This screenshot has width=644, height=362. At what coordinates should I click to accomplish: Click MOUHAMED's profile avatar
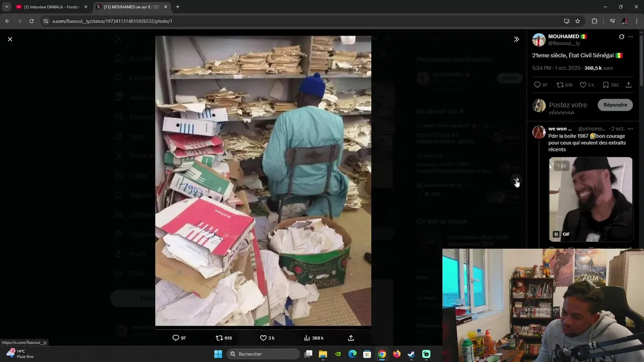[x=539, y=40]
